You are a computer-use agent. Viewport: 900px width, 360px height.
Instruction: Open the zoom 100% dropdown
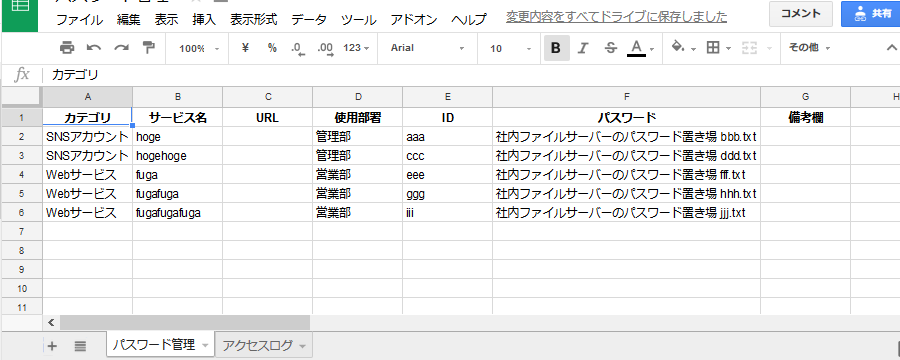click(x=199, y=49)
